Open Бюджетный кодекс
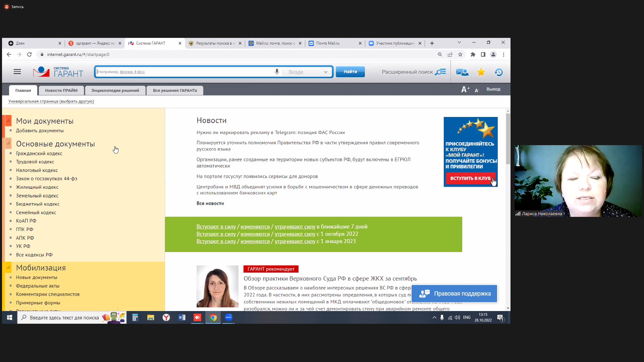The image size is (644, 362). click(38, 204)
